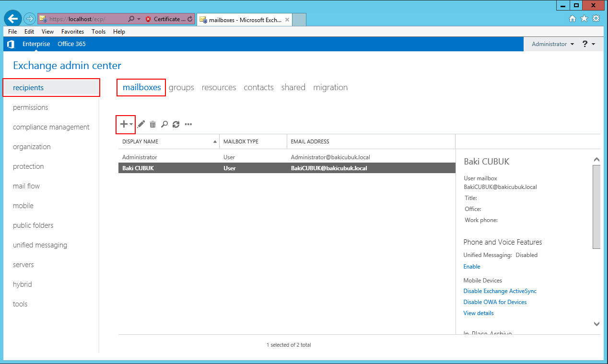The height and width of the screenshot is (364, 608).
Task: Open the Administrator account dropdown
Action: pyautogui.click(x=553, y=44)
